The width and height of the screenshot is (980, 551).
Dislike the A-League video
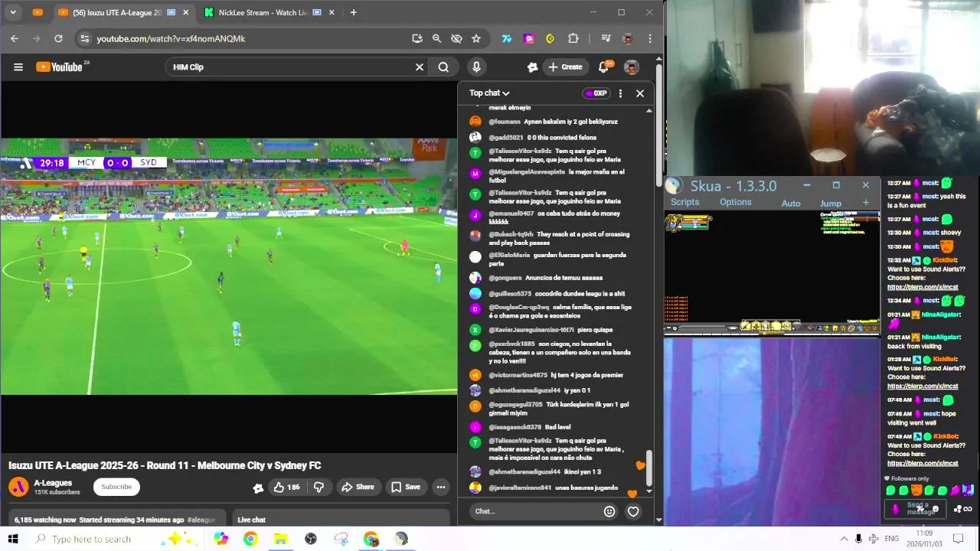[x=319, y=487]
